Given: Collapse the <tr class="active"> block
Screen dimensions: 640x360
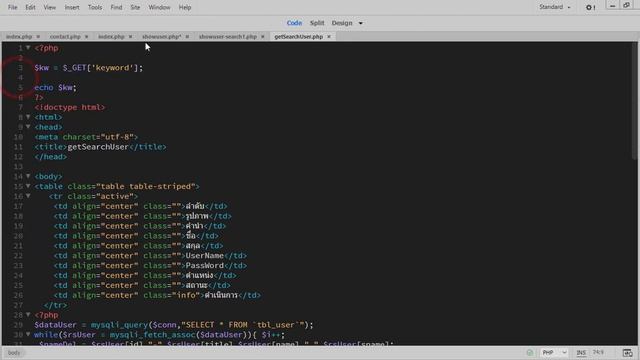Looking at the screenshot, I should pyautogui.click(x=28, y=196).
